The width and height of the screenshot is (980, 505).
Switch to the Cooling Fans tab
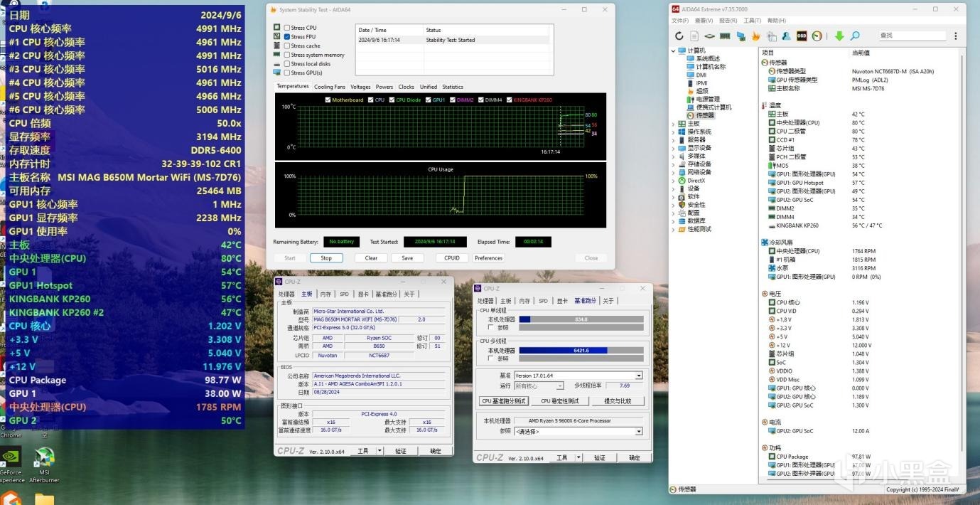coord(330,87)
